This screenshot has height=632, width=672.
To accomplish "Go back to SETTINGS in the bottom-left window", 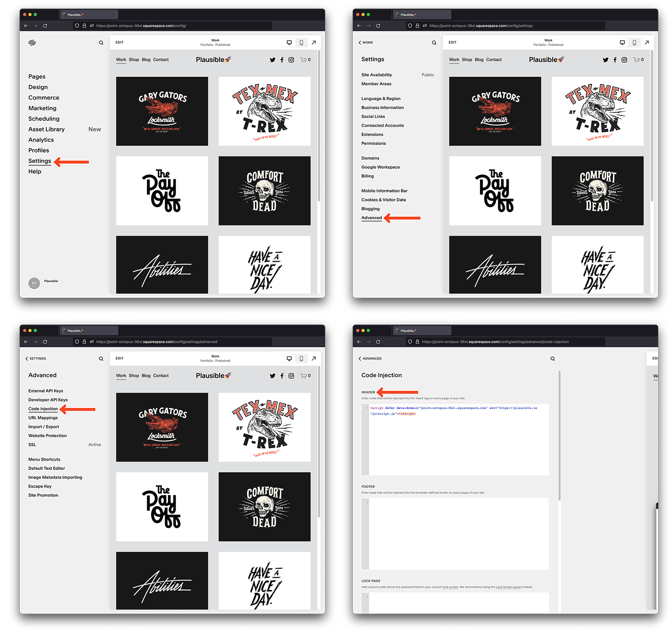I will pos(36,359).
